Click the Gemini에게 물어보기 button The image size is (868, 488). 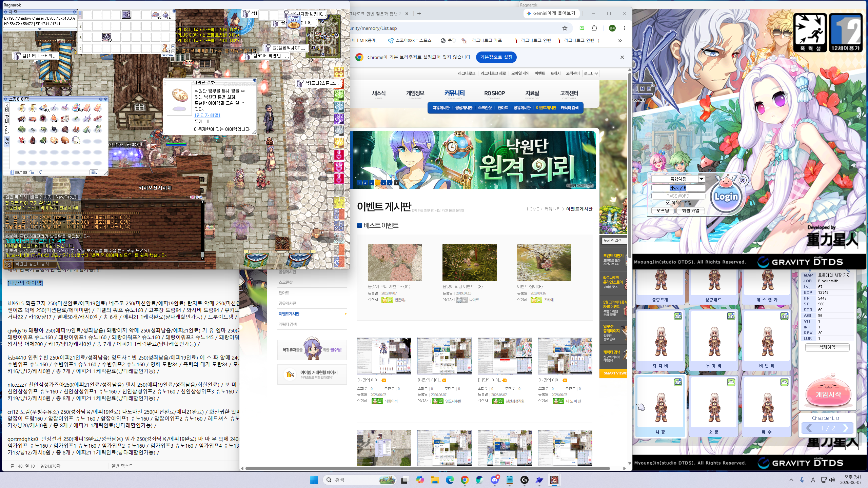(x=551, y=14)
